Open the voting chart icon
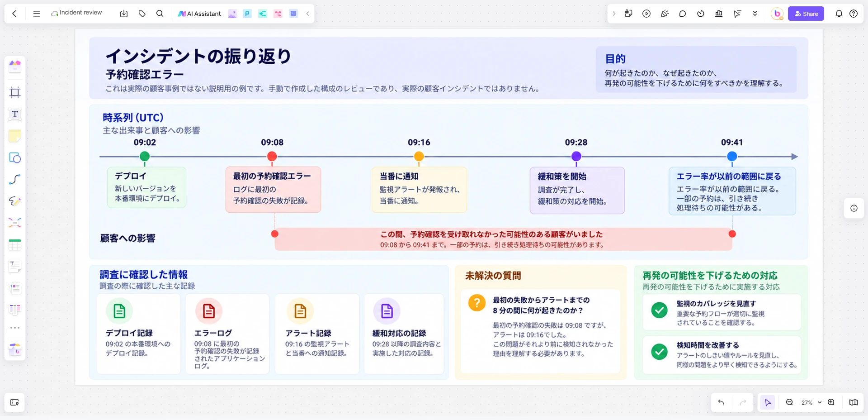 click(719, 14)
